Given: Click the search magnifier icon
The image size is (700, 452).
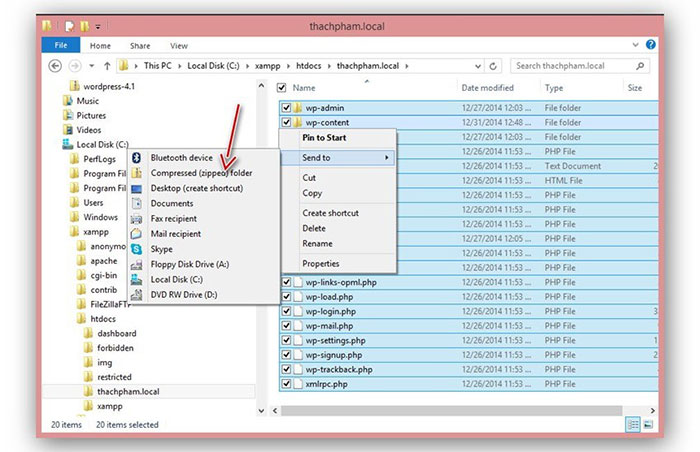Looking at the screenshot, I should [640, 66].
